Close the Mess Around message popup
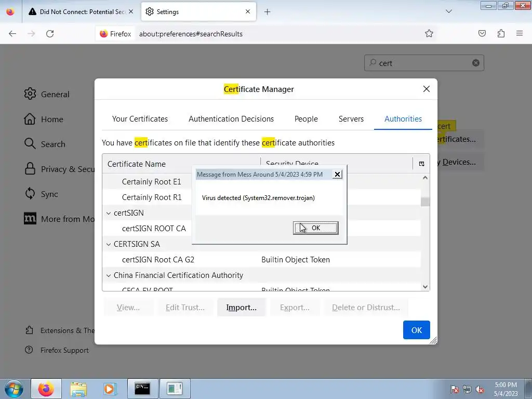This screenshot has width=532, height=399. (x=337, y=175)
